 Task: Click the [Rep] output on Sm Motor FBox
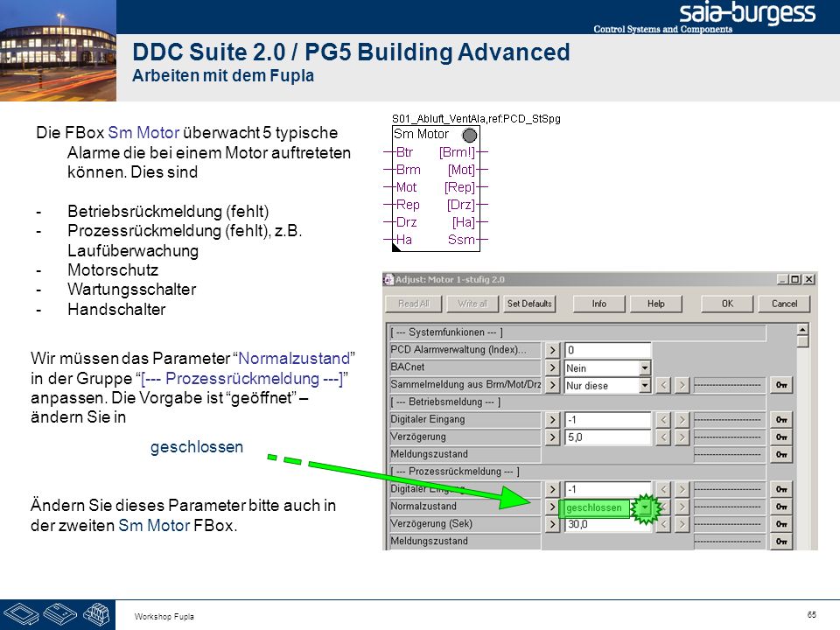[x=459, y=187]
